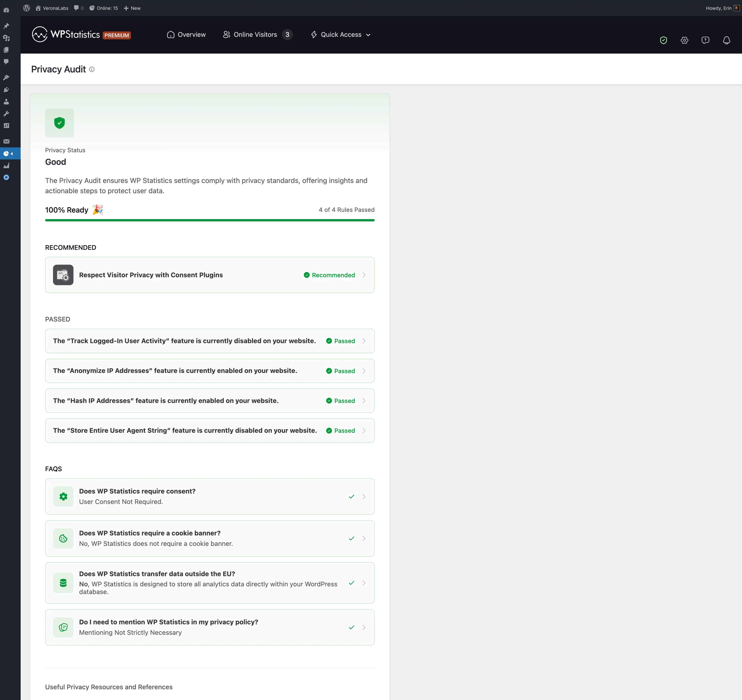Expand the Respect Visitor Privacy recommendation
The width and height of the screenshot is (742, 700).
click(209, 275)
